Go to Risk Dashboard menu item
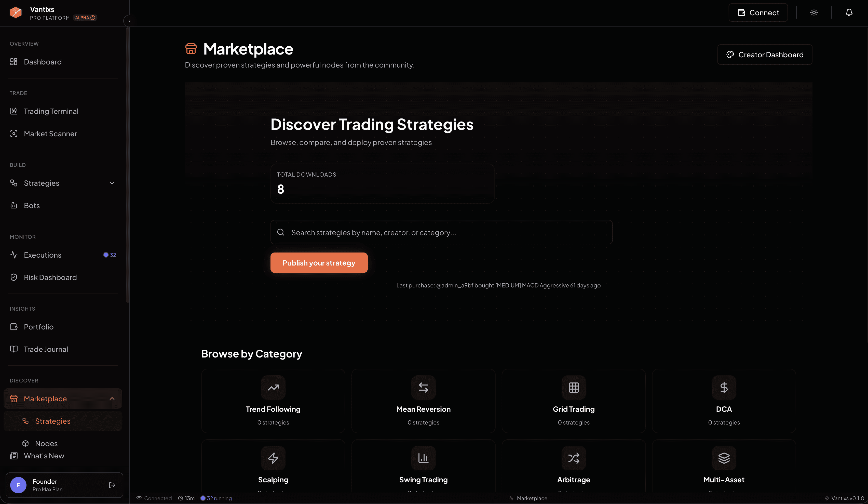This screenshot has width=868, height=504. (50, 277)
